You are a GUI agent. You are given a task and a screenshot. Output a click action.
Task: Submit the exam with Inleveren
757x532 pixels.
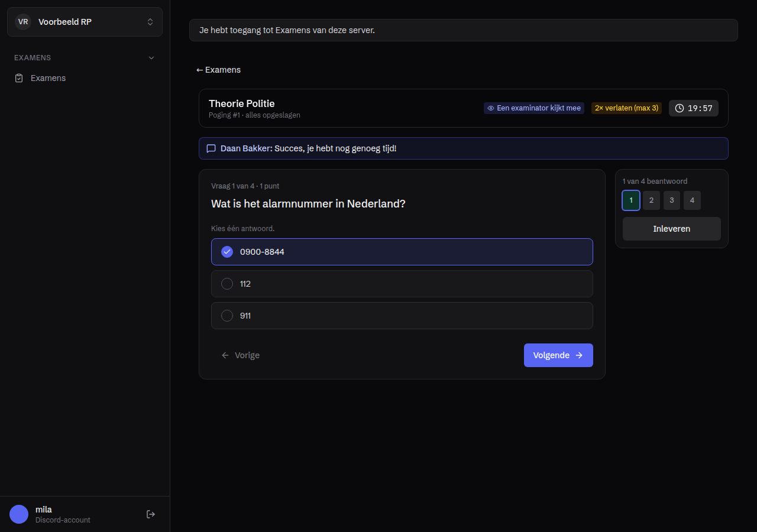tap(672, 229)
